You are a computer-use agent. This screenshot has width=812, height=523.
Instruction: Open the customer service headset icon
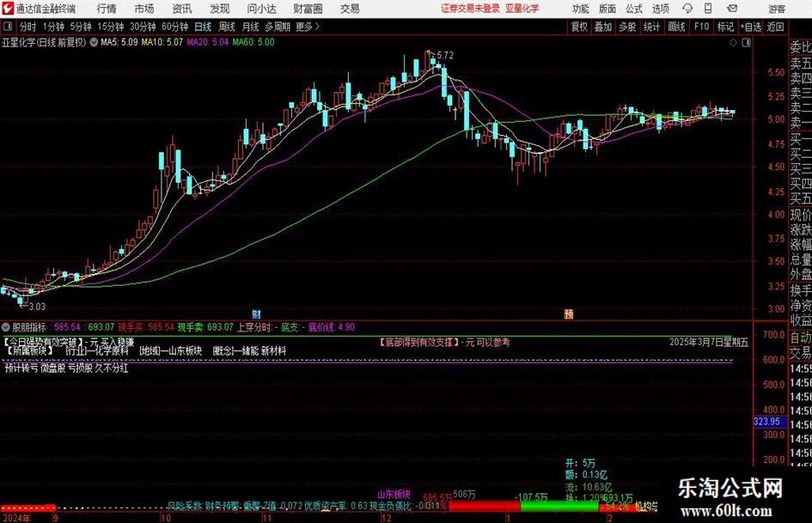click(687, 9)
